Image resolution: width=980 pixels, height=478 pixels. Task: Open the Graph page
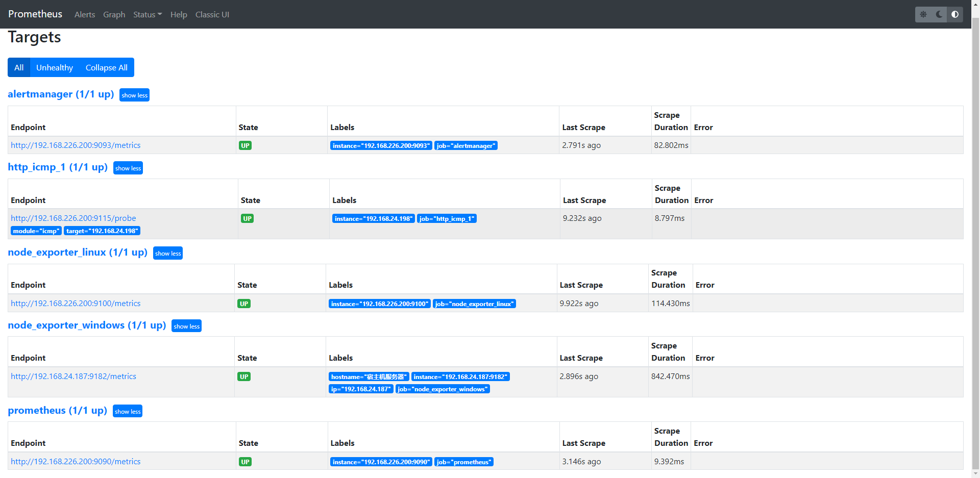tap(114, 15)
